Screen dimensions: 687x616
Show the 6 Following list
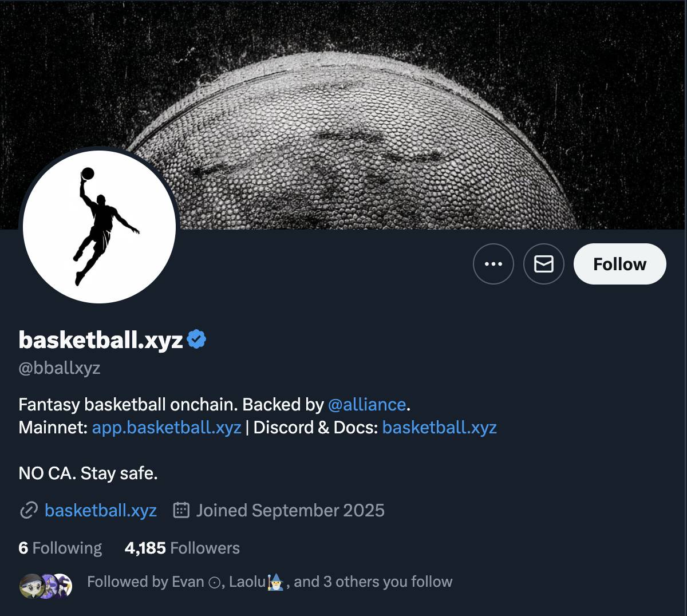[x=60, y=548]
